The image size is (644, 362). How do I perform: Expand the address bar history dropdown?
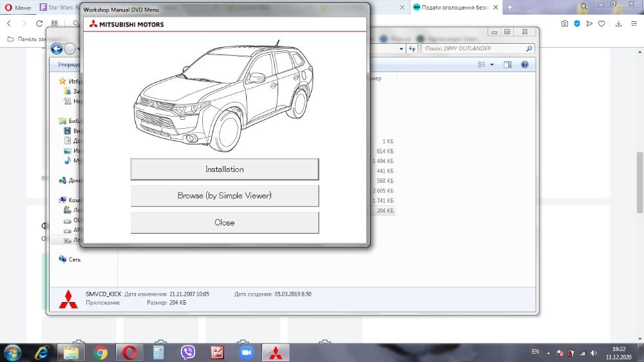tap(401, 48)
